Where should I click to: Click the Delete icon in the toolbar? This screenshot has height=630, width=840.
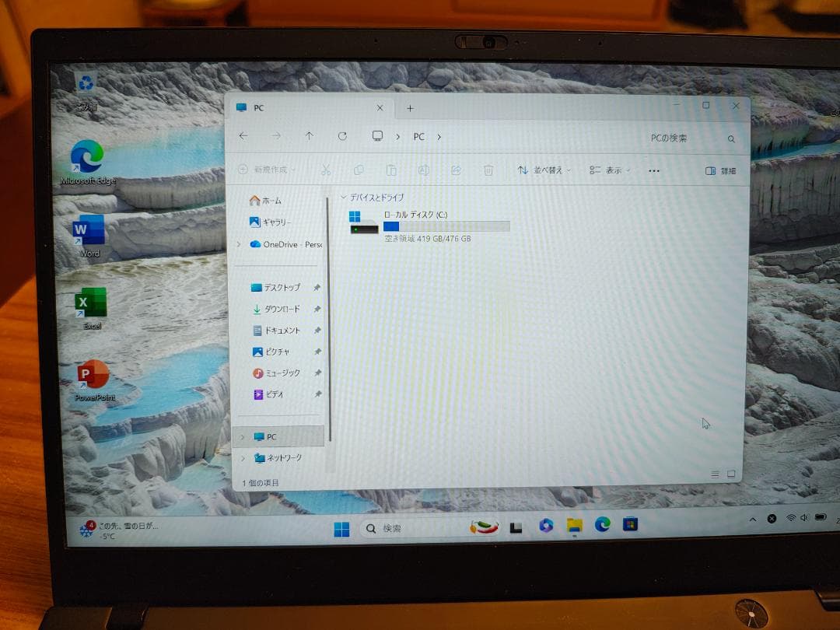(488, 170)
